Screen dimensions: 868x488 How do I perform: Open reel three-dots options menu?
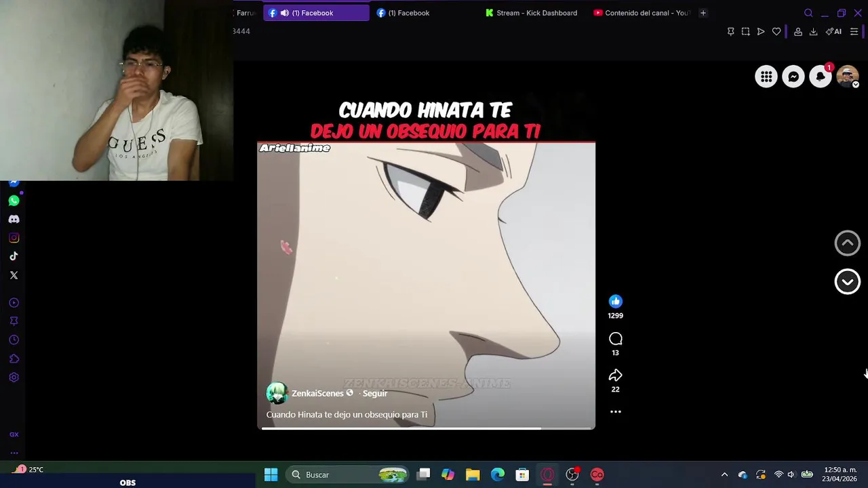615,411
